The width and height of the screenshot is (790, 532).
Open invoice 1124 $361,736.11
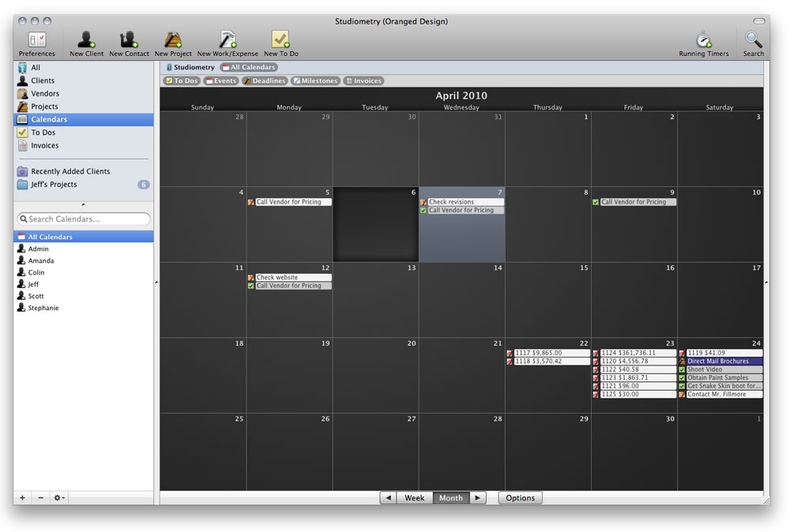point(638,353)
